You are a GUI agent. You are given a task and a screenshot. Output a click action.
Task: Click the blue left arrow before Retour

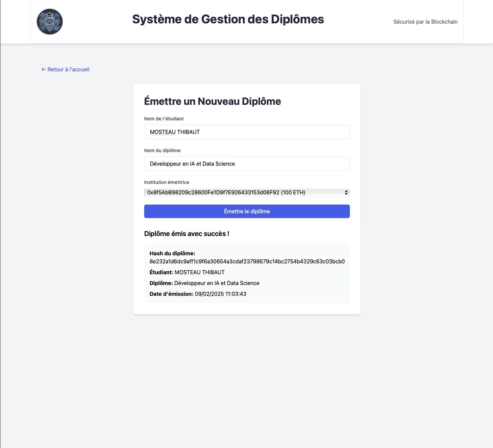43,69
